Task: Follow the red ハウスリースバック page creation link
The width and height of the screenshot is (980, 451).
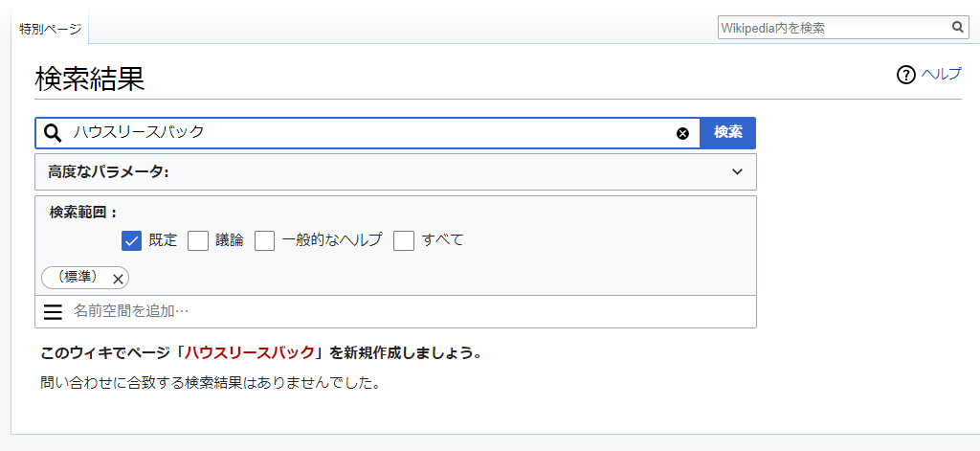Action: point(250,352)
